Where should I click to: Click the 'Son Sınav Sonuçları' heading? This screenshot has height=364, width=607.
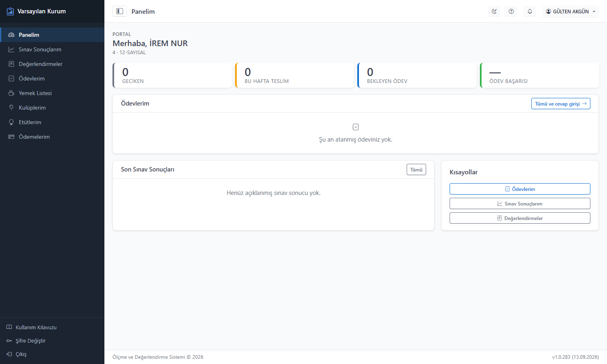(x=148, y=169)
